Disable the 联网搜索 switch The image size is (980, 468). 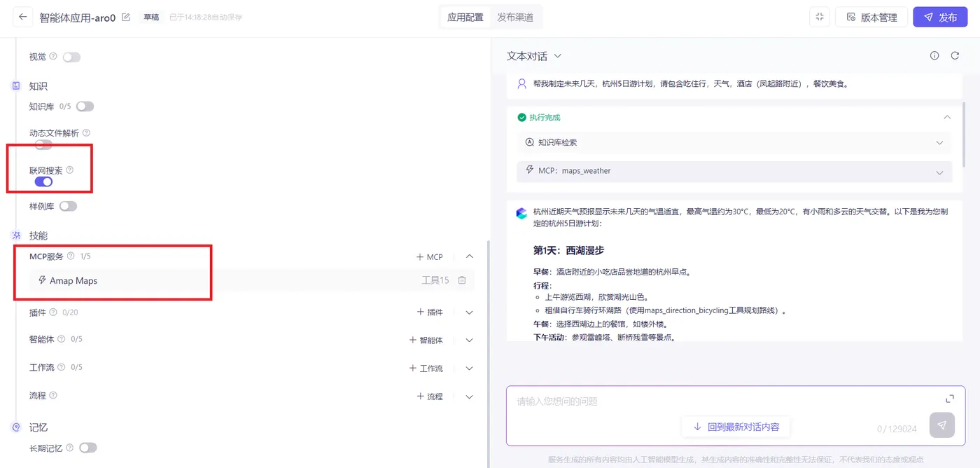43,182
